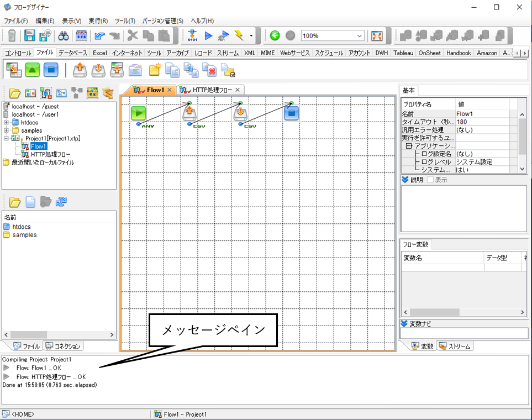The height and width of the screenshot is (420, 532).
Task: Switch to the データベース component tab
Action: click(x=73, y=53)
